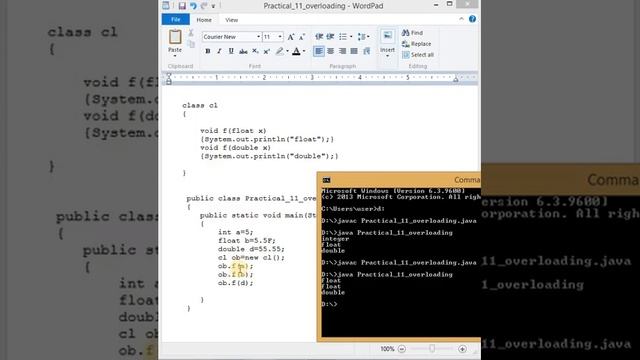Open the File menu
This screenshot has width=640, height=360.
click(176, 20)
